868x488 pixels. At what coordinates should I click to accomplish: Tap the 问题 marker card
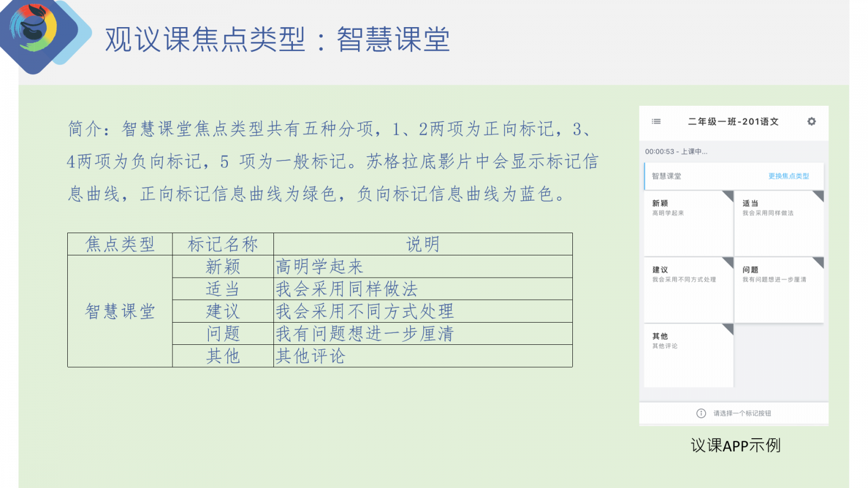pos(778,290)
